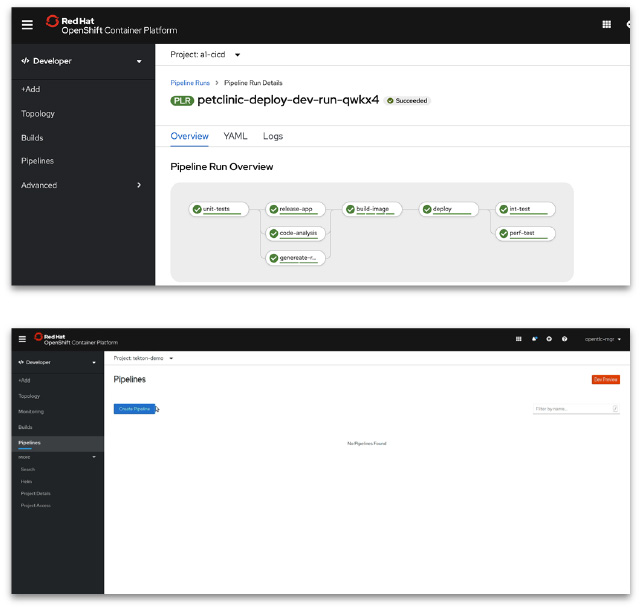Image resolution: width=641 pixels, height=608 pixels.
Task: Click the unit-tests task success checkmark
Action: pos(197,209)
